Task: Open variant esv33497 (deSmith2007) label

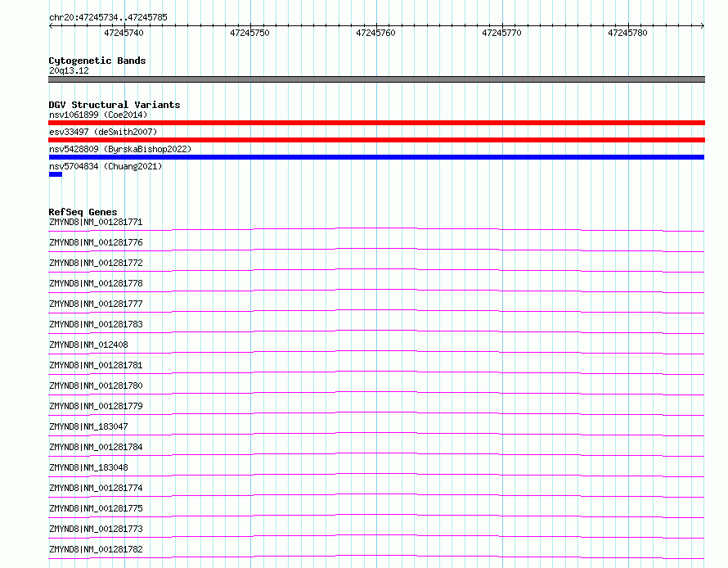Action: click(103, 132)
